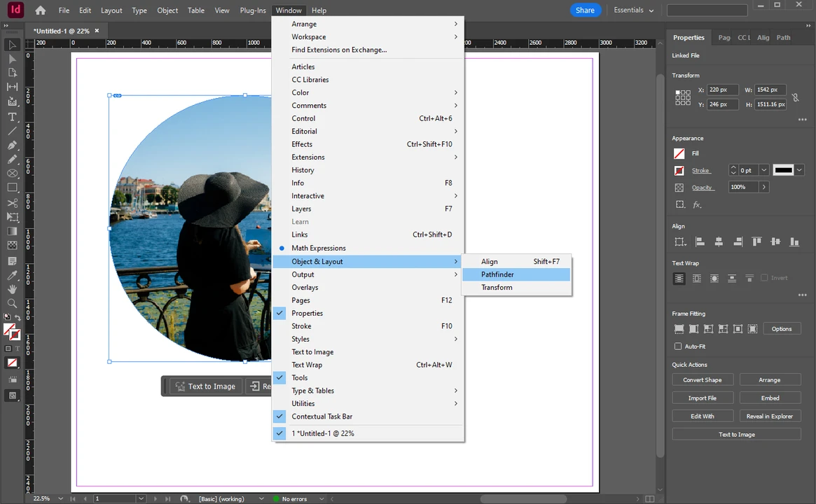
Task: Select the Gap tool
Action: point(12,87)
